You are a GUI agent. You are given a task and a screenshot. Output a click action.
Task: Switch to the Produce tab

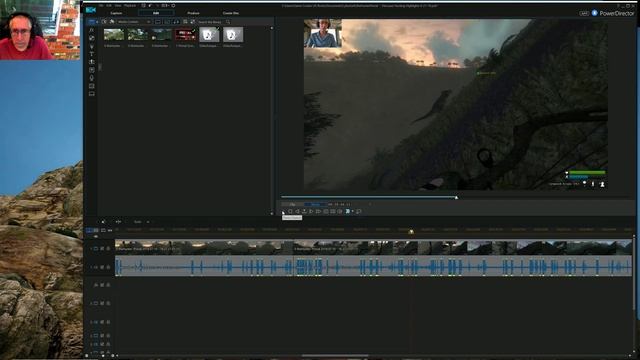click(193, 13)
